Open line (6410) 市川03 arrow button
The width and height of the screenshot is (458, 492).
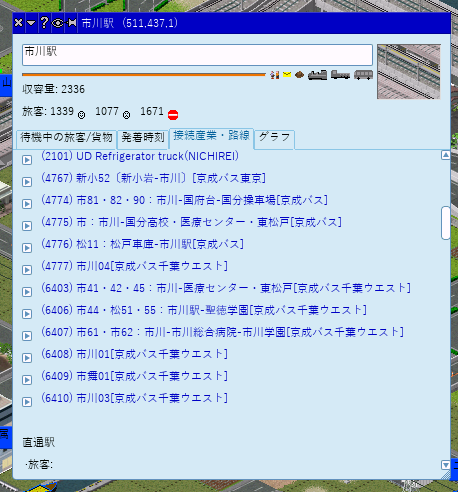[27, 402]
